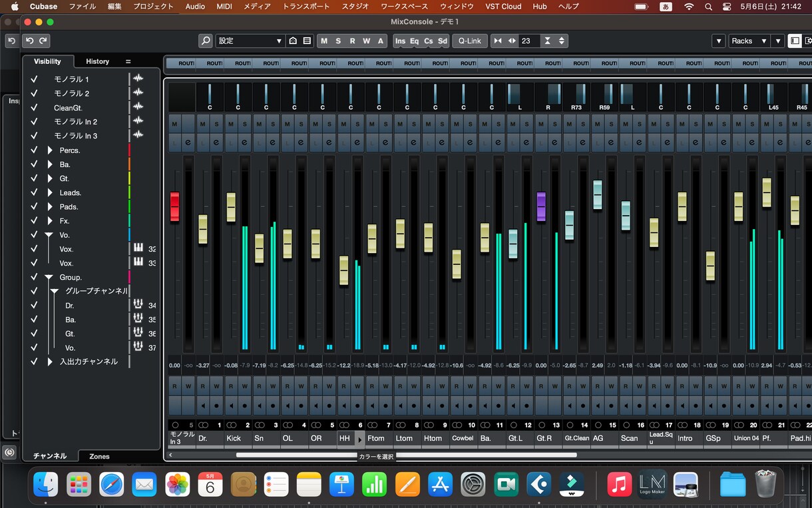Click the keyboard icon on first Vox. row
Image resolution: width=812 pixels, height=508 pixels.
[138, 248]
